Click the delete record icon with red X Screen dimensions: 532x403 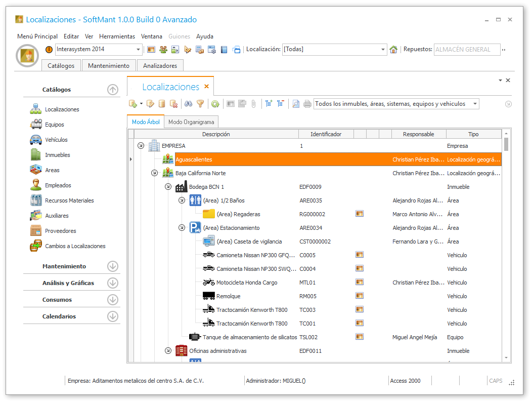(x=173, y=104)
